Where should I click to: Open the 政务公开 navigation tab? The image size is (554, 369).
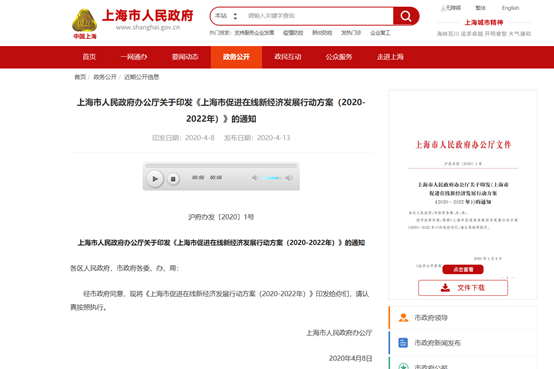pyautogui.click(x=236, y=57)
